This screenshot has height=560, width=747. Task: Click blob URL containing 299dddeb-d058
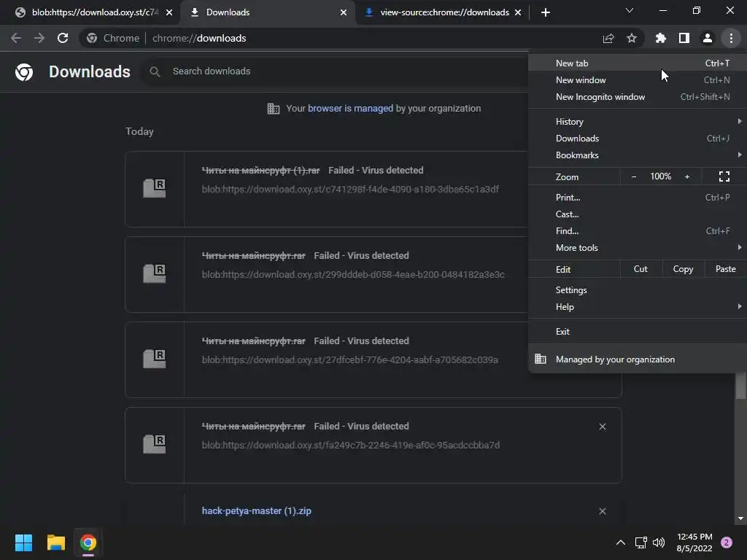pos(353,275)
